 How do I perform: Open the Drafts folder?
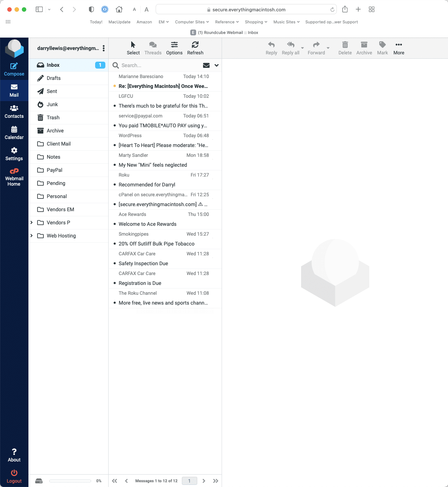69,78
